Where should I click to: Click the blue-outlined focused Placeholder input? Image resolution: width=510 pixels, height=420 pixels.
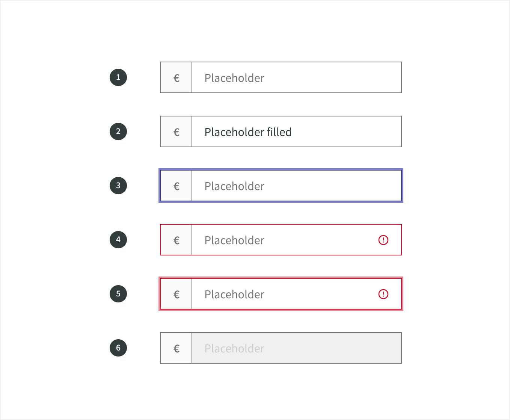tap(297, 186)
